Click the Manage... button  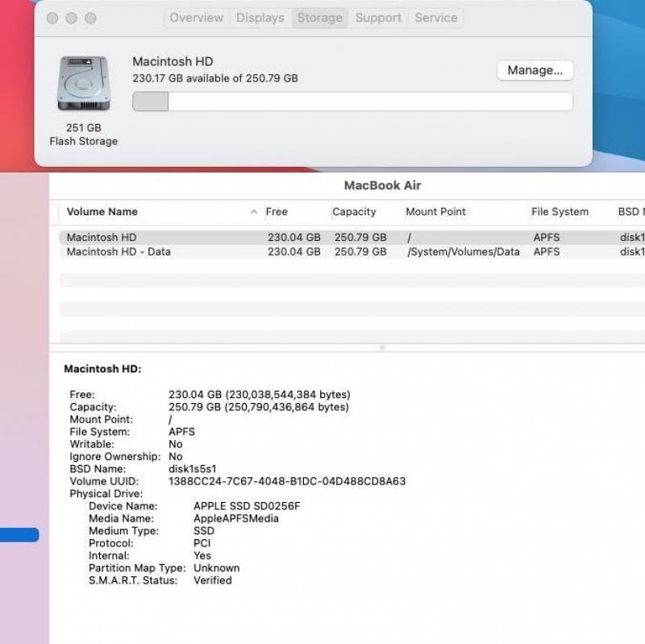point(535,70)
